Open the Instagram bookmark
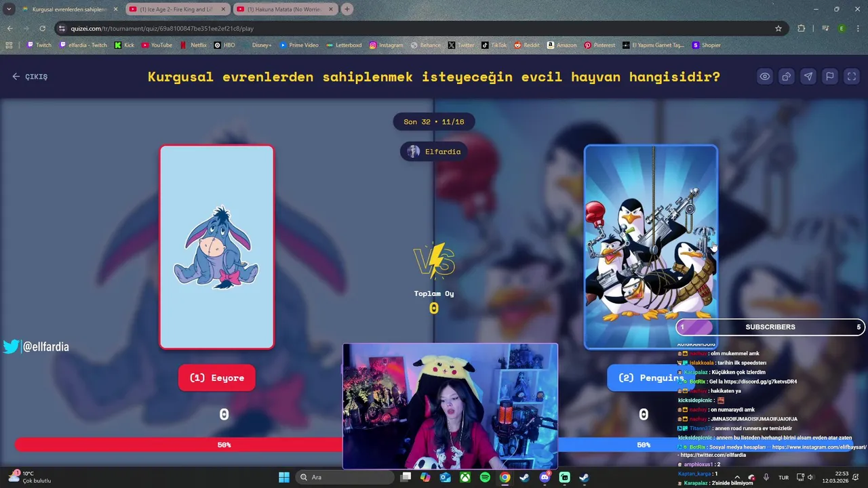The image size is (868, 488). click(386, 45)
